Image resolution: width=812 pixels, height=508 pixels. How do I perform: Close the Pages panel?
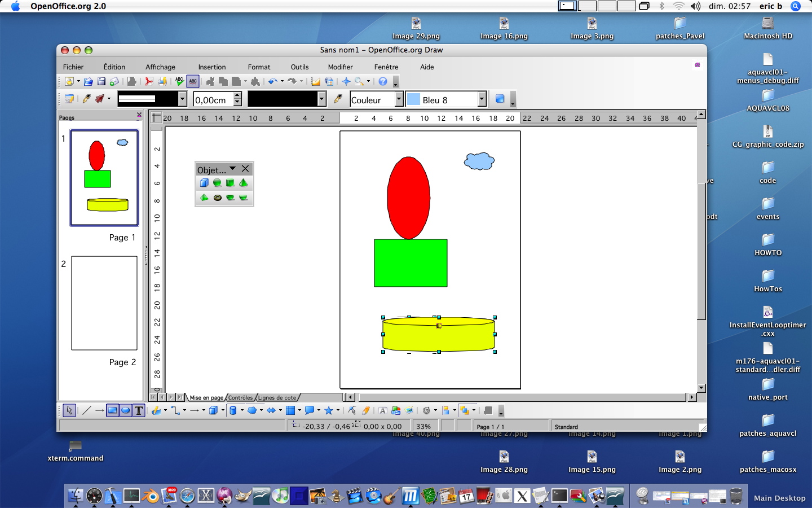139,115
